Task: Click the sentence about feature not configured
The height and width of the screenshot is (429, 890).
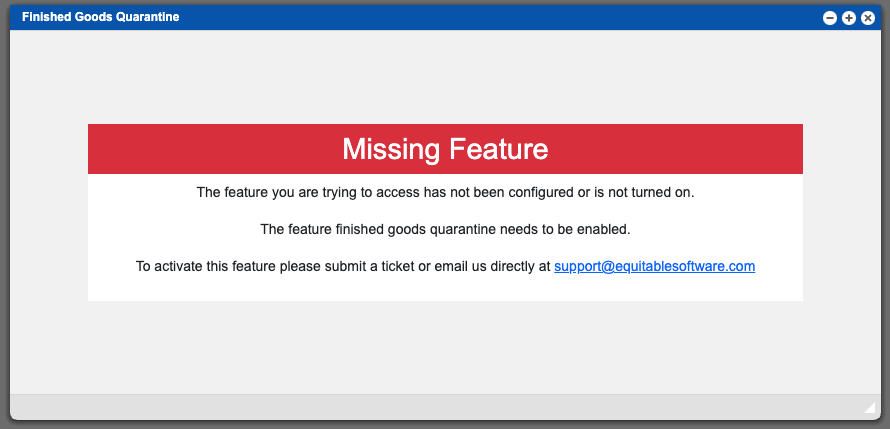Action: tap(445, 192)
